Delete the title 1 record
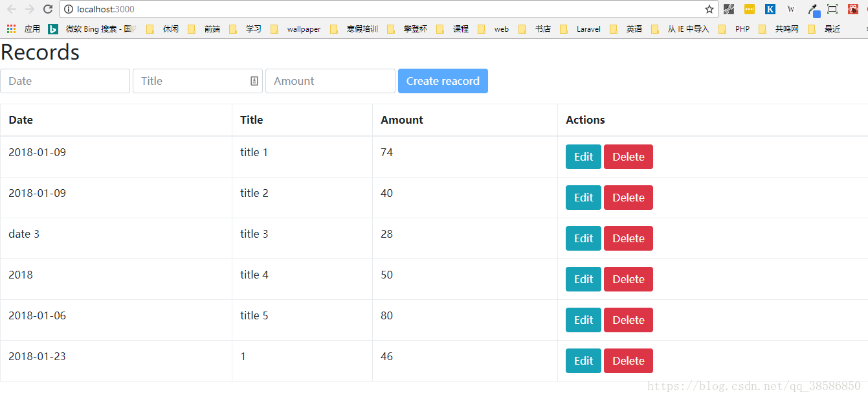 point(629,157)
